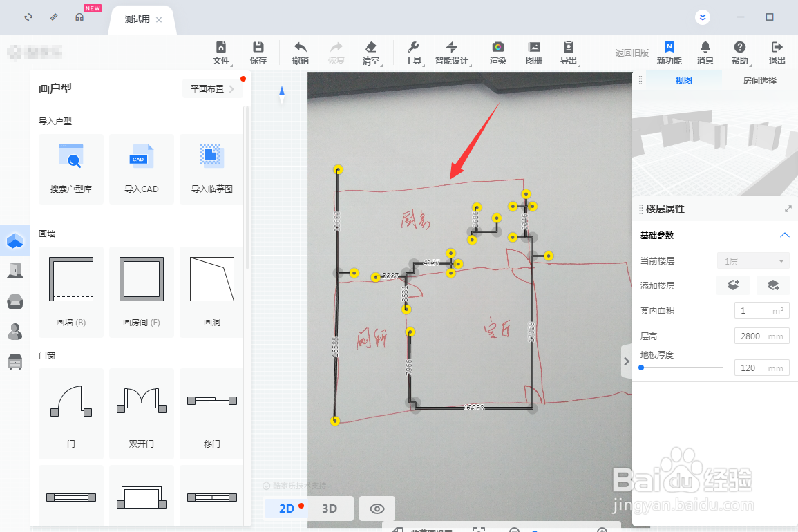The image size is (798, 532).
Task: Select the 门 single door item
Action: click(x=71, y=413)
